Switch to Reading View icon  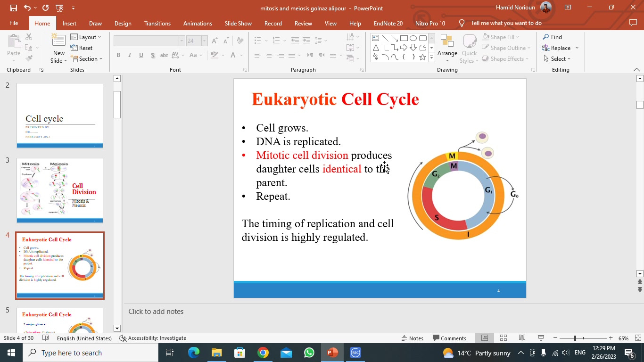click(522, 338)
